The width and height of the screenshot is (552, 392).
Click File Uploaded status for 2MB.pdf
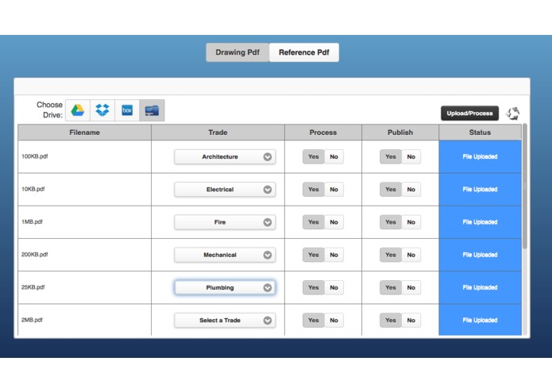[x=481, y=320]
